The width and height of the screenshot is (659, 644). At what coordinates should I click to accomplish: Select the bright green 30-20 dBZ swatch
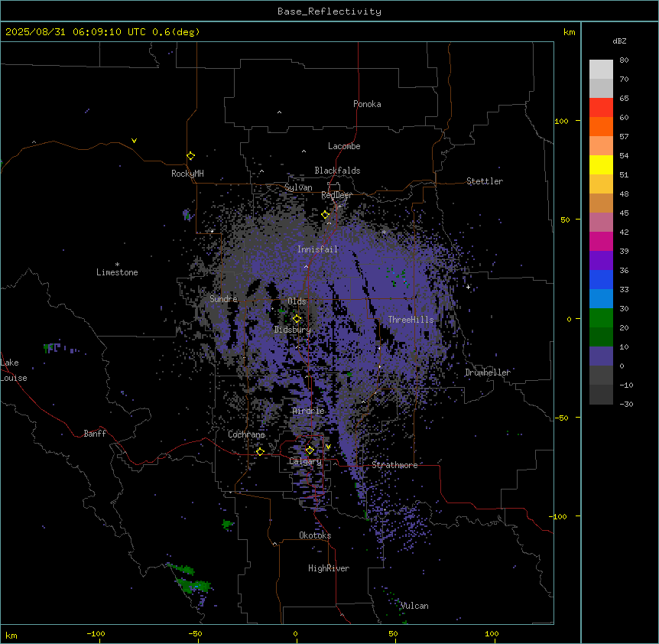601,318
